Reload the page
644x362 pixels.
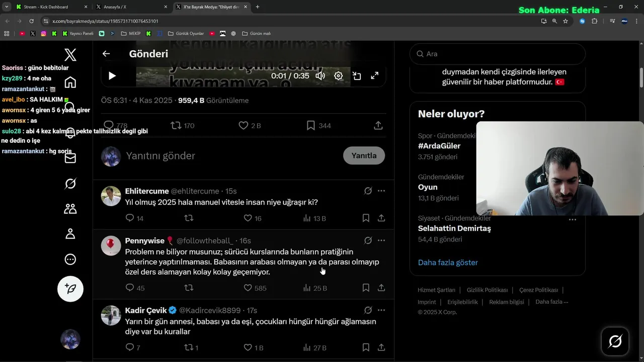[x=31, y=21]
